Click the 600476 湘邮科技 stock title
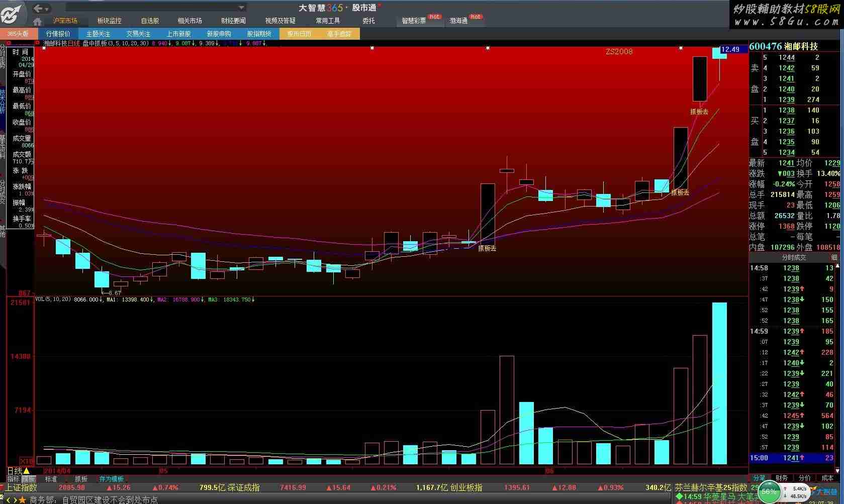Viewport: 844px width, 504px height. pyautogui.click(x=783, y=46)
